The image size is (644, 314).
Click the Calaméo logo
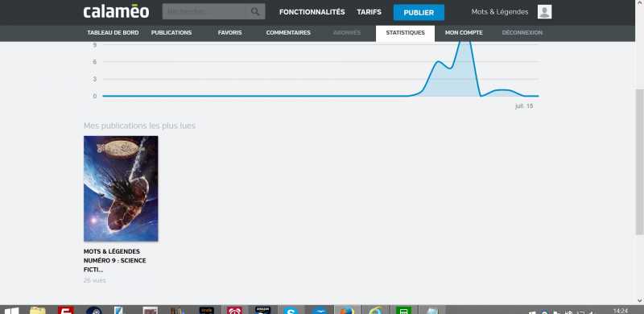click(x=116, y=11)
